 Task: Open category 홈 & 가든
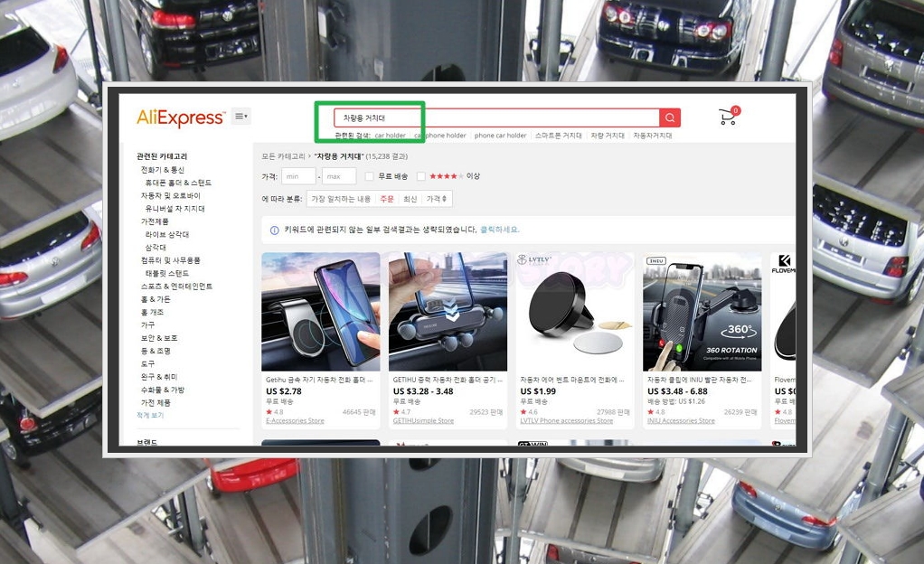click(x=155, y=299)
